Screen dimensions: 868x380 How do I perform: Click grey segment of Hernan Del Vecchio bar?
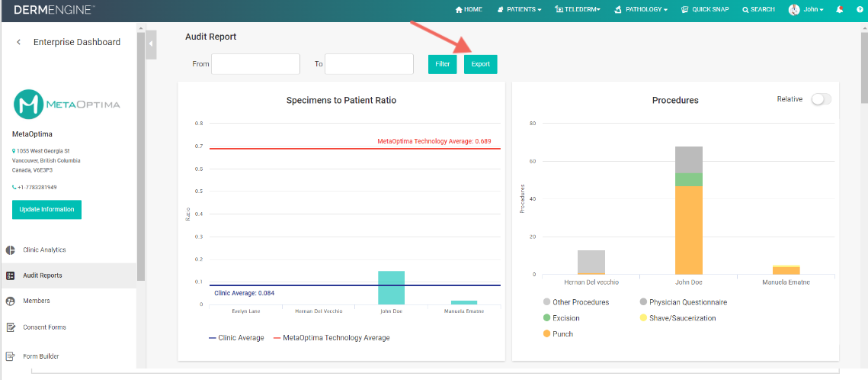(x=591, y=262)
